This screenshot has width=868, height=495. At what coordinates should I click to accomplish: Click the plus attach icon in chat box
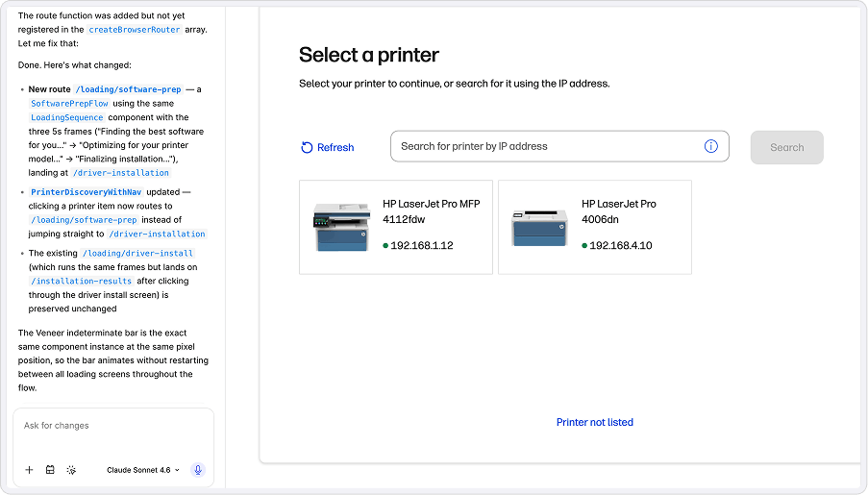(30, 470)
